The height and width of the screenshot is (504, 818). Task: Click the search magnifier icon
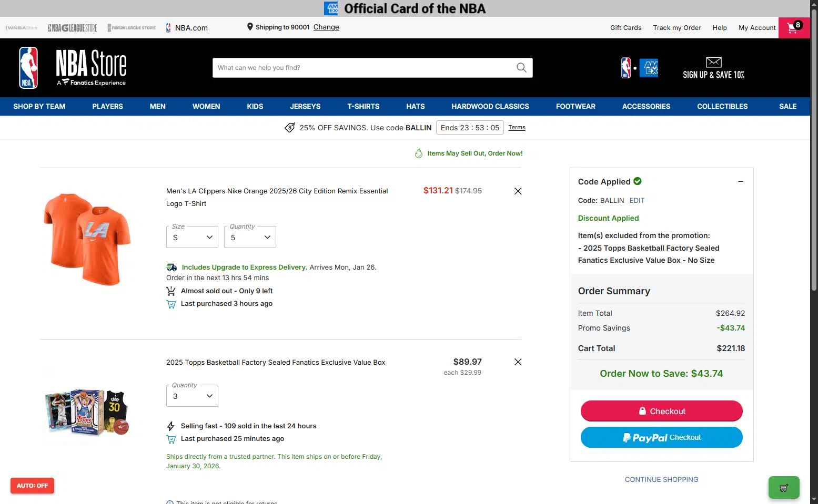[x=521, y=68]
